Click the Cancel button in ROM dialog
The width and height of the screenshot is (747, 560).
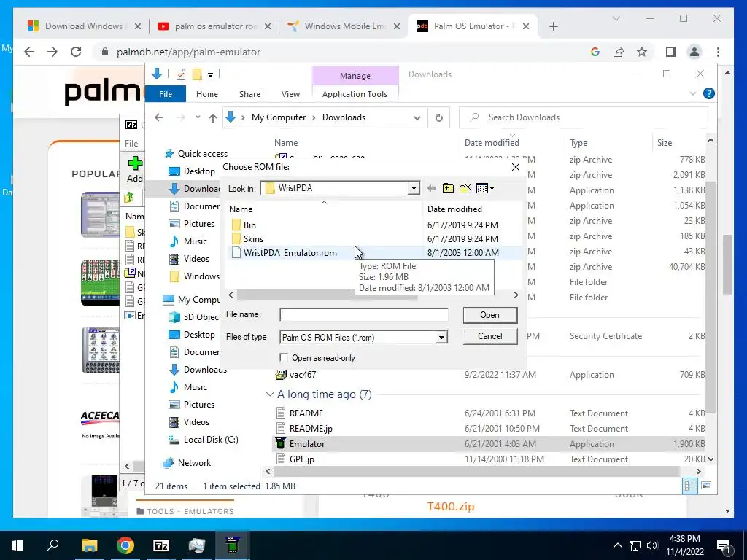pos(489,335)
